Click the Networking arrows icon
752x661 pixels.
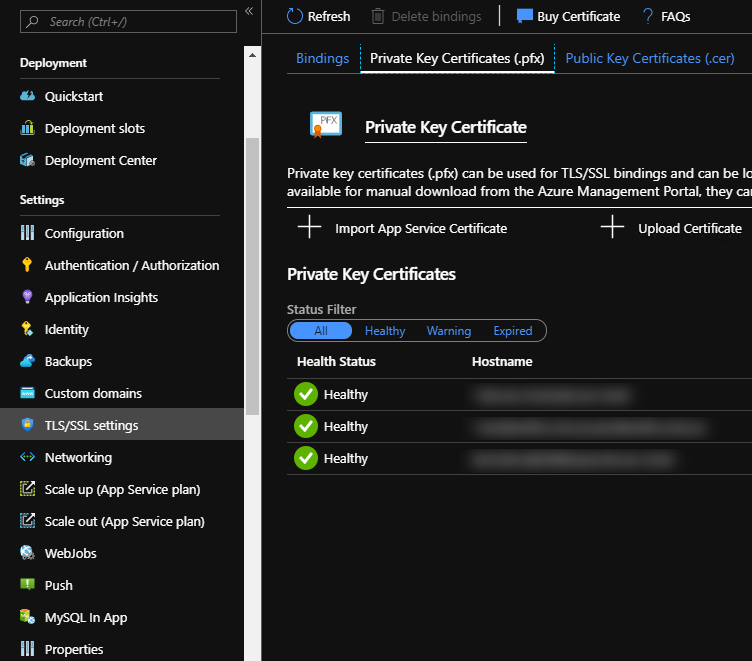pyautogui.click(x=27, y=457)
